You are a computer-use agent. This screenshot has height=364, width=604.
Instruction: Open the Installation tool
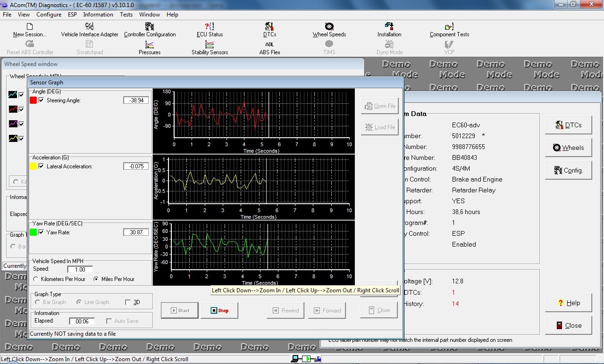389,30
